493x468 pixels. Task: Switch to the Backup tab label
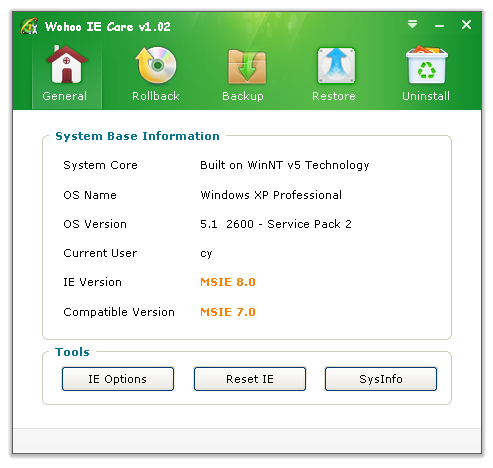(x=243, y=96)
